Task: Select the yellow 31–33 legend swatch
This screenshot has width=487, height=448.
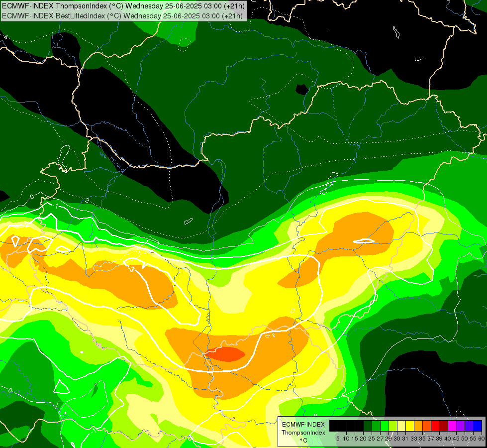Action: pyautogui.click(x=410, y=426)
